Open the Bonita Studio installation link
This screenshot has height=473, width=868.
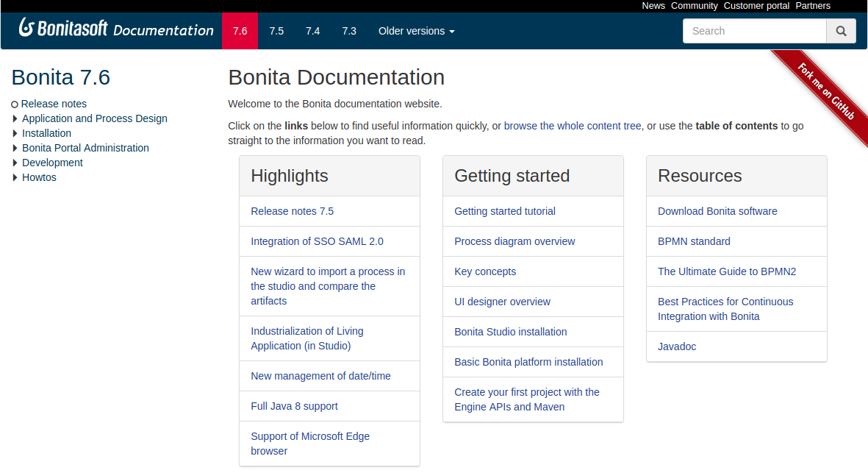[x=510, y=332]
